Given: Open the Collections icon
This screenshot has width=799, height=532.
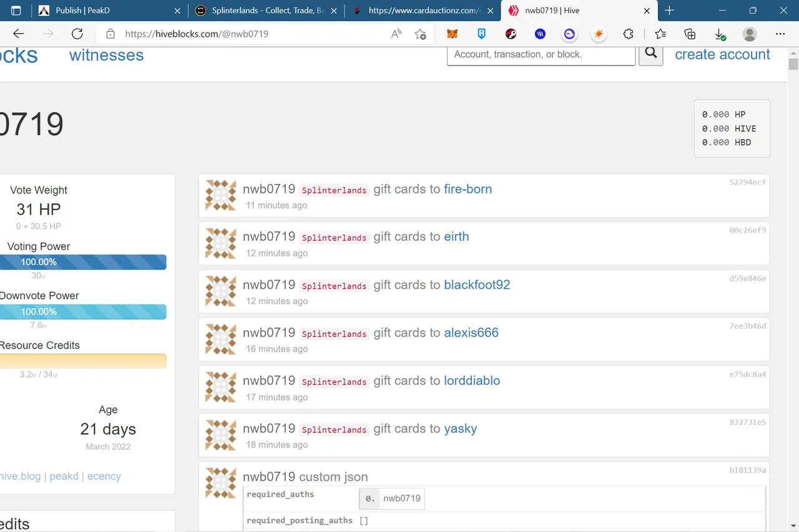Looking at the screenshot, I should (x=690, y=34).
